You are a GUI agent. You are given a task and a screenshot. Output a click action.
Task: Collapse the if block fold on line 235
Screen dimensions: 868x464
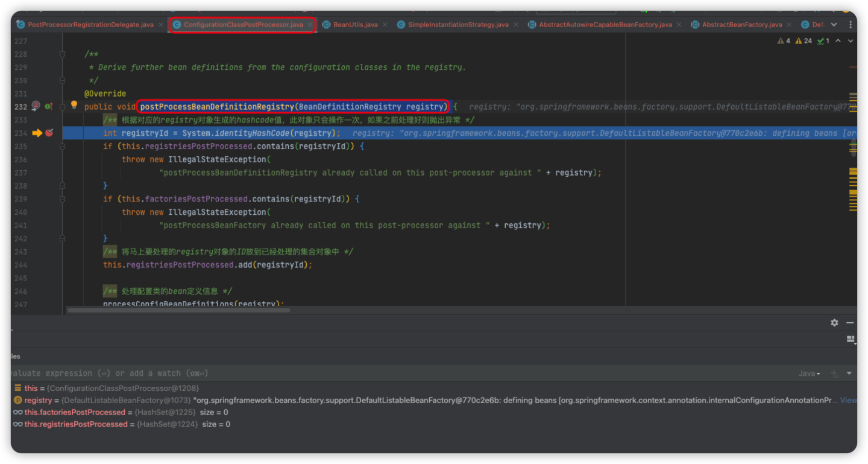coord(62,146)
